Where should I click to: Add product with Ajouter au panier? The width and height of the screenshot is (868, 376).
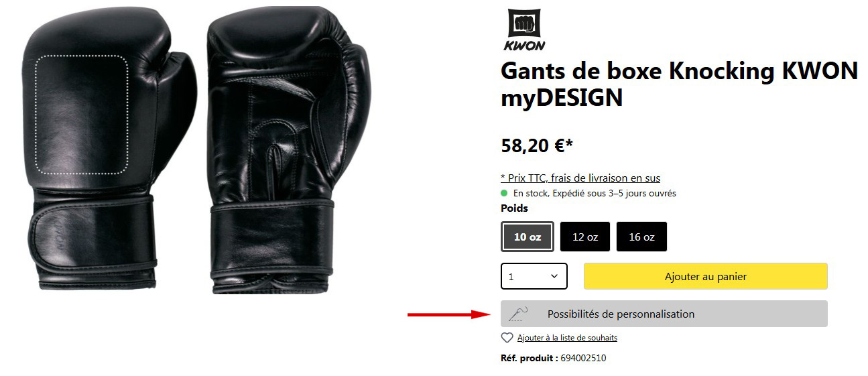706,276
